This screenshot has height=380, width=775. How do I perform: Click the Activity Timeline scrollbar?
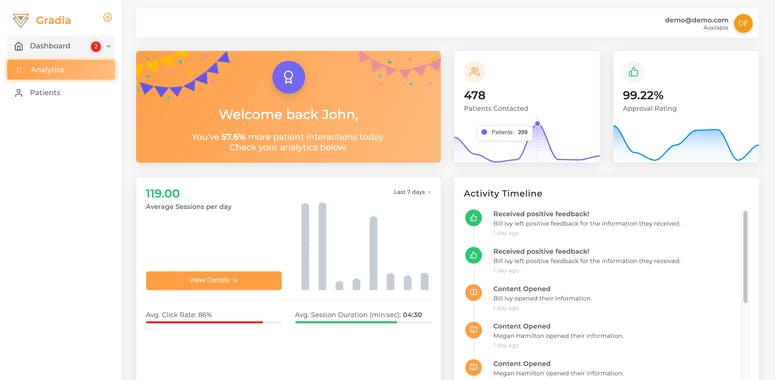tap(745, 256)
